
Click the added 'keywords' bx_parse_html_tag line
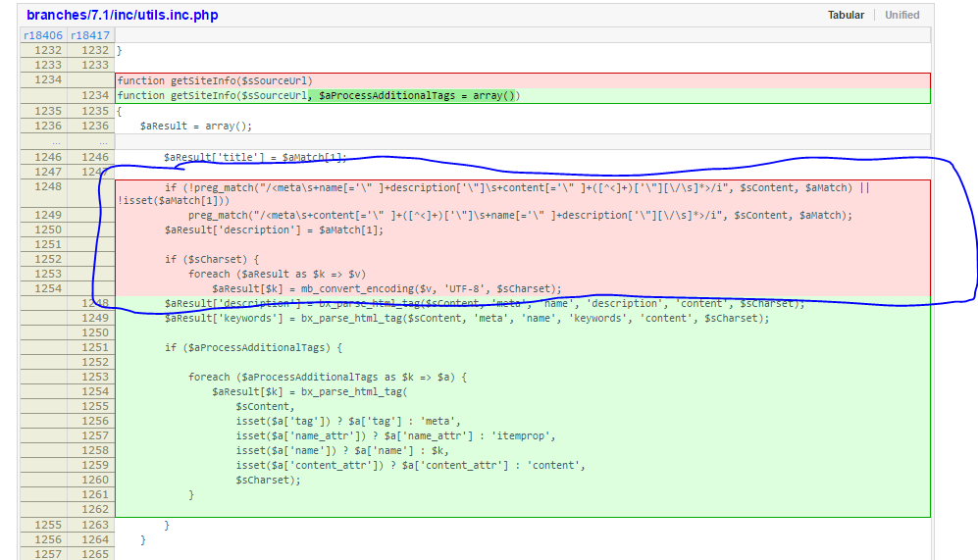click(x=467, y=318)
